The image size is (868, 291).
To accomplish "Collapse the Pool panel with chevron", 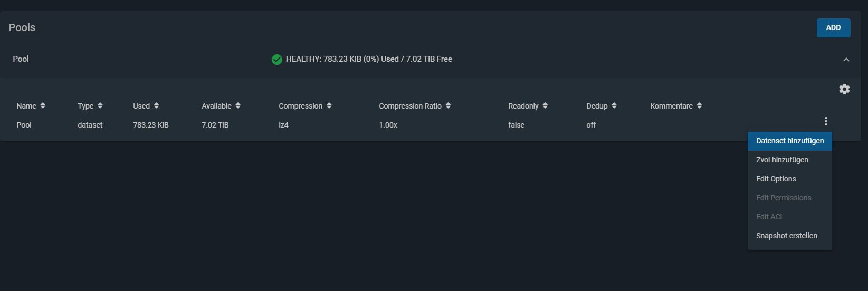I will pyautogui.click(x=846, y=60).
